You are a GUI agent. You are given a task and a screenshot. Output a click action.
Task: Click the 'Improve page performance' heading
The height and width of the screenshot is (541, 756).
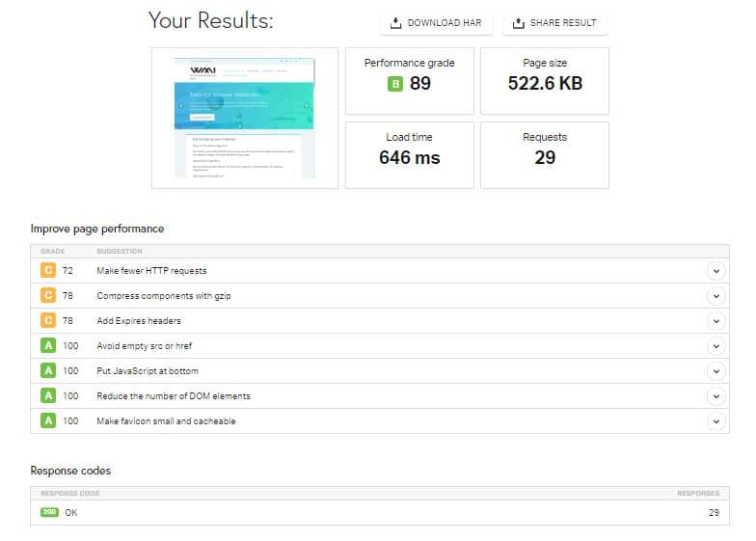96,230
